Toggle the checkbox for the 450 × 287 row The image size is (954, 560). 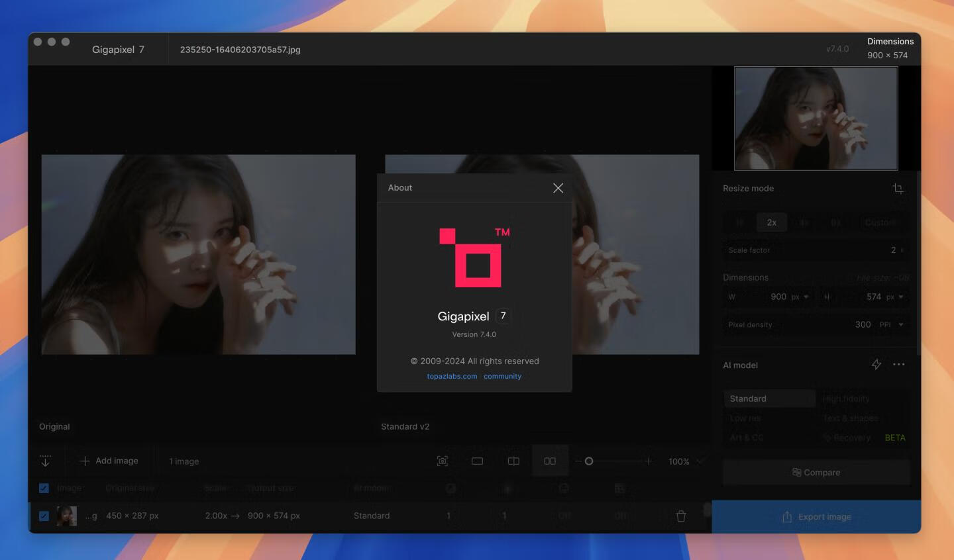click(44, 516)
